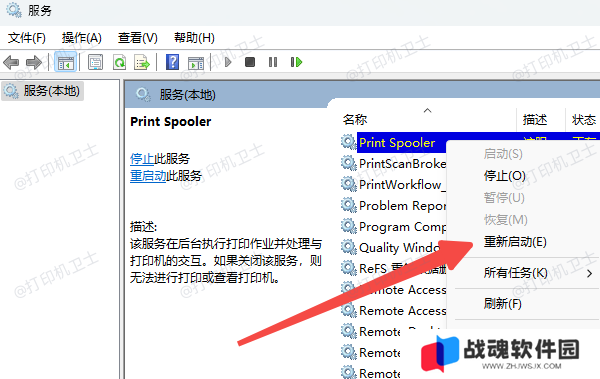Open the 查看(V) menu
This screenshot has width=600, height=379.
(x=138, y=38)
